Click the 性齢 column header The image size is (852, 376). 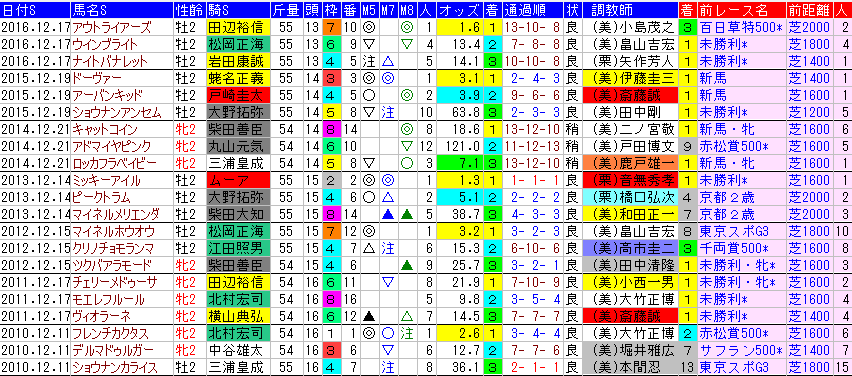[x=190, y=10]
